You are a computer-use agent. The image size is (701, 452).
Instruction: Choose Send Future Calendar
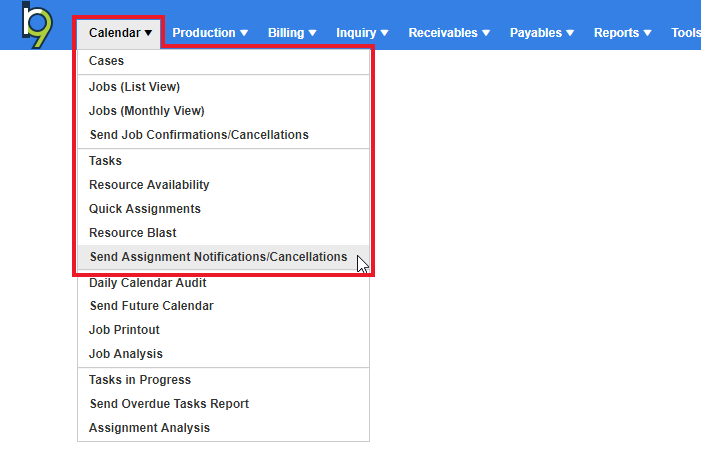tap(224, 306)
